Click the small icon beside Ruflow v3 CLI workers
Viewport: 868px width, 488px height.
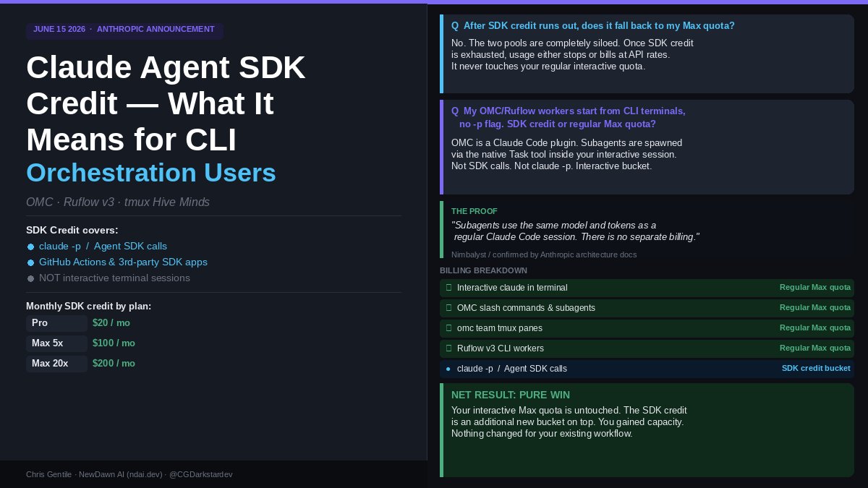click(x=448, y=348)
